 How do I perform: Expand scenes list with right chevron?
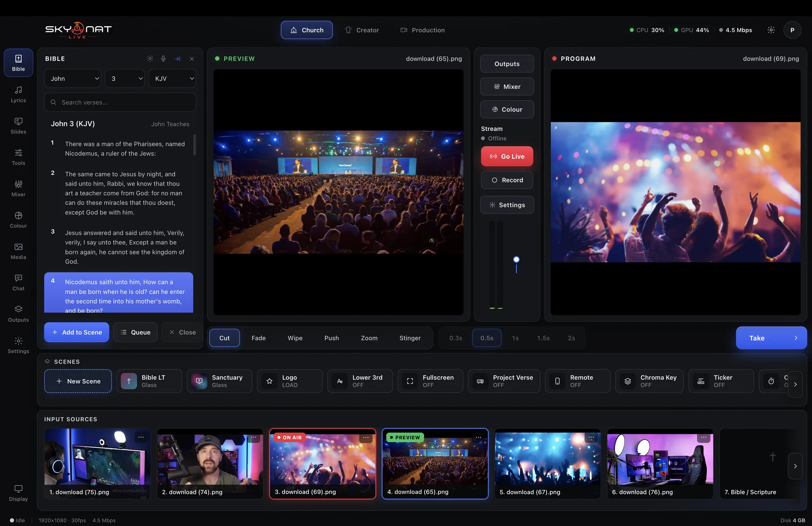pos(795,384)
